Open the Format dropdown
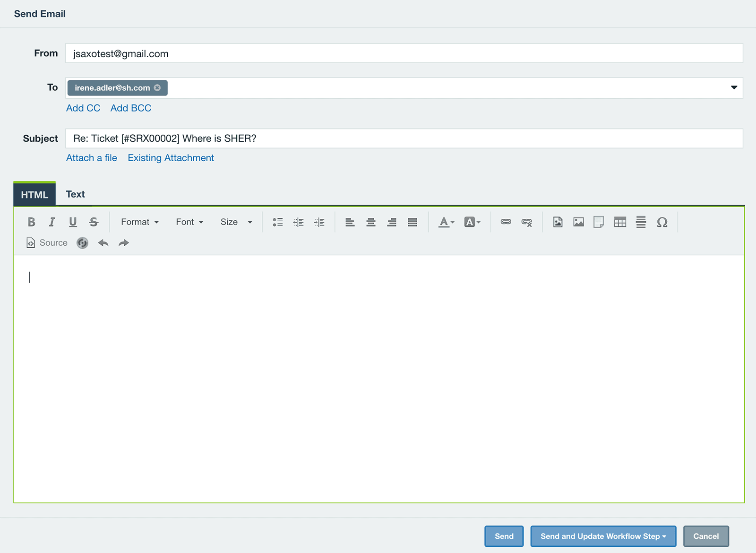The height and width of the screenshot is (553, 756). (x=140, y=222)
